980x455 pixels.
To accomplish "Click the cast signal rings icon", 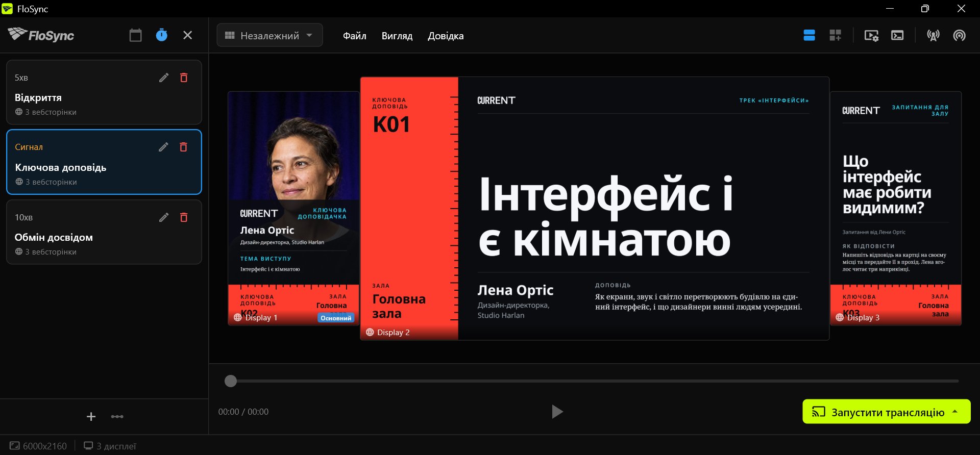I will 959,35.
